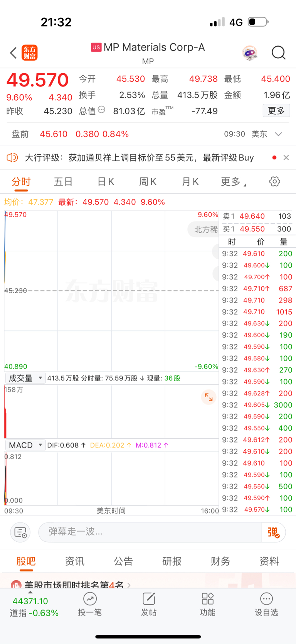Open the danmaku list settings icon

20,532
